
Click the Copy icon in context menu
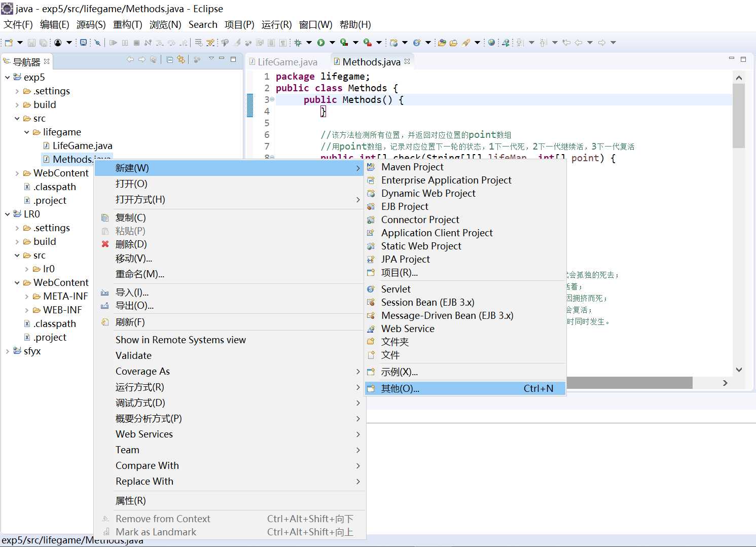click(105, 217)
